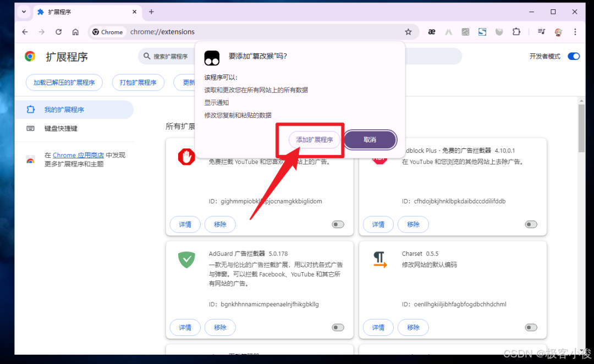Image resolution: width=594 pixels, height=364 pixels.
Task: Toggle 开发者模式 developer mode switch
Action: (x=574, y=57)
